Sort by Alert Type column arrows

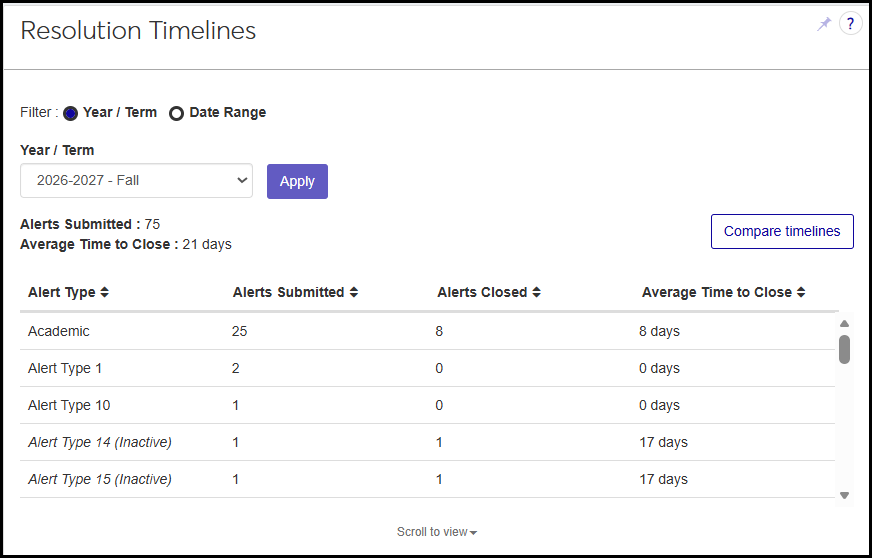click(x=105, y=292)
